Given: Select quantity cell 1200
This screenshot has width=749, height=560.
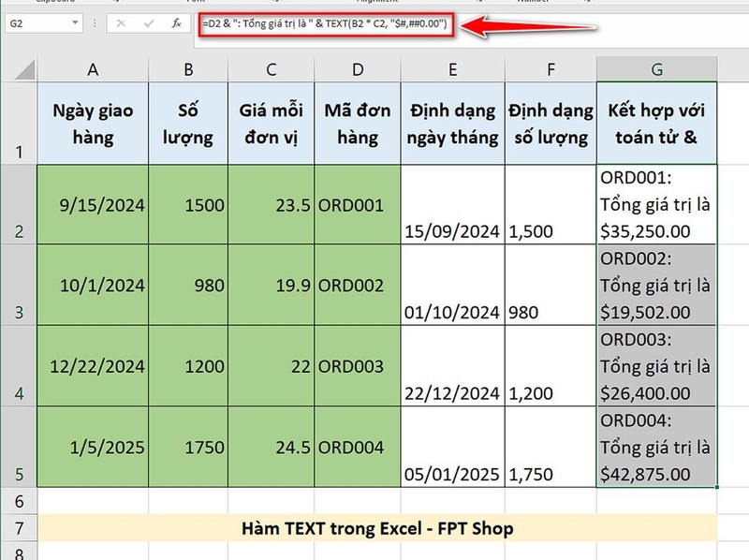Looking at the screenshot, I should click(188, 366).
